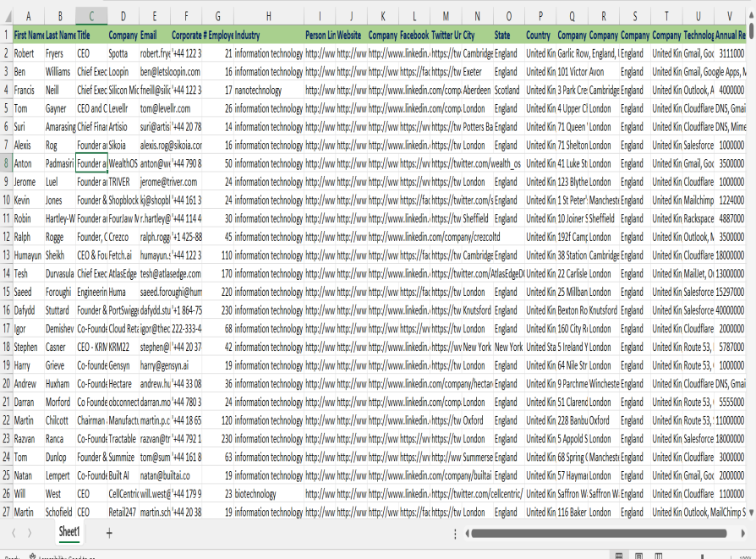The width and height of the screenshot is (756, 559).
Task: Select column H header
Action: coord(268,17)
